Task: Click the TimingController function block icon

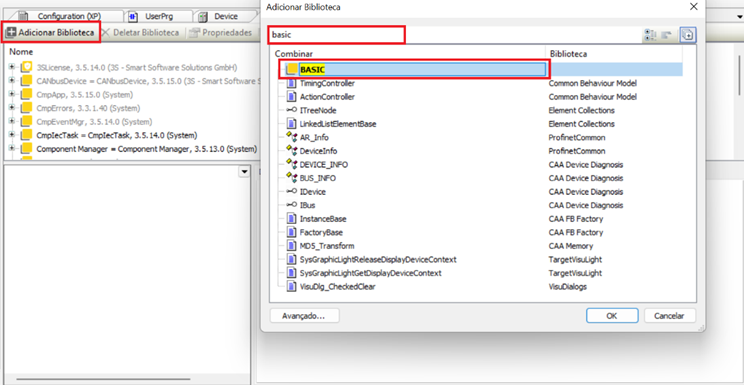Action: point(292,83)
